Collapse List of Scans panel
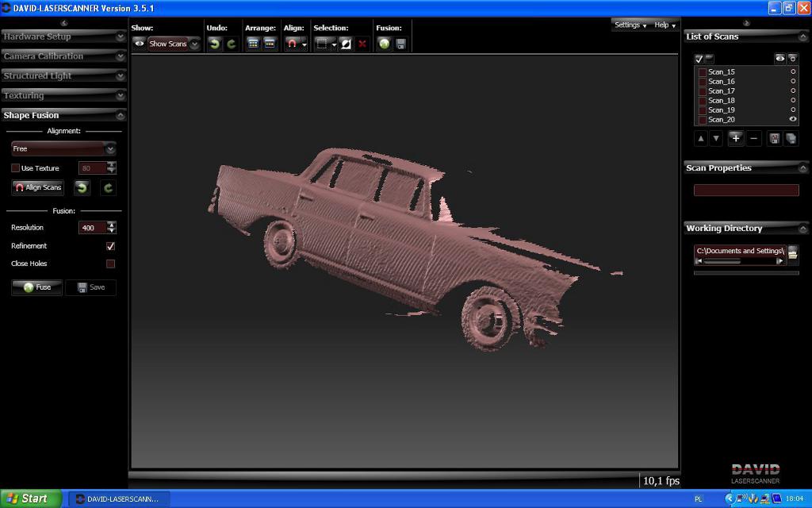812x508 pixels. pyautogui.click(x=803, y=37)
